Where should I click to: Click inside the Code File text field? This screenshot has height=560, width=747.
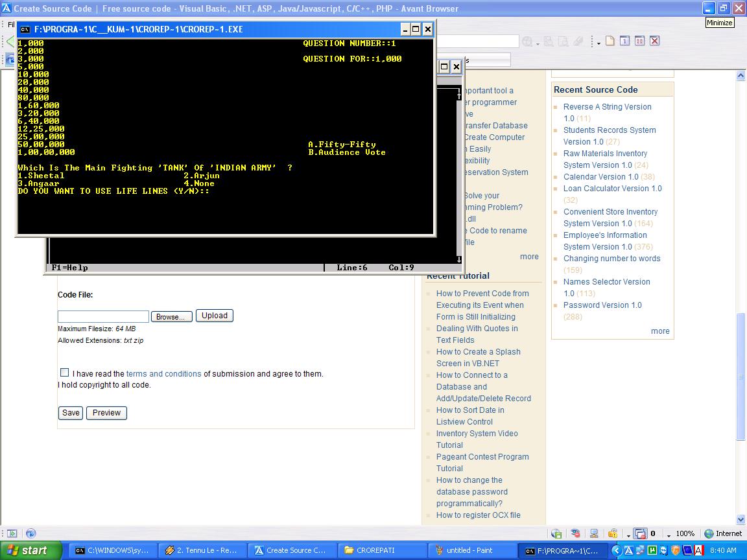(x=102, y=316)
